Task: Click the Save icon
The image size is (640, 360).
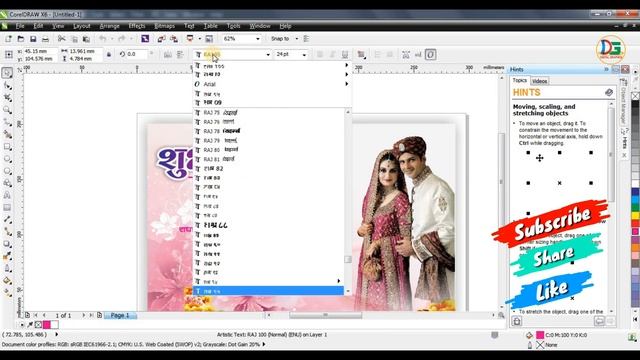Action: point(33,39)
